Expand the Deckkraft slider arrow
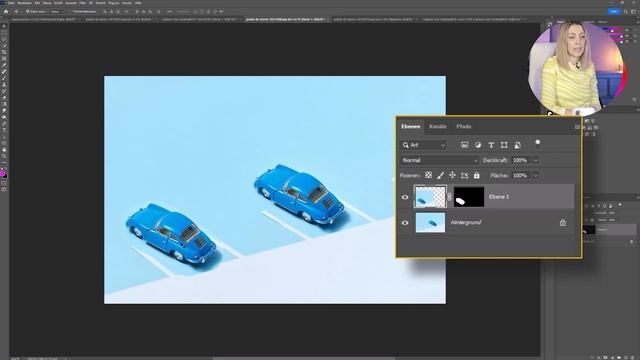The image size is (640, 360). point(536,160)
